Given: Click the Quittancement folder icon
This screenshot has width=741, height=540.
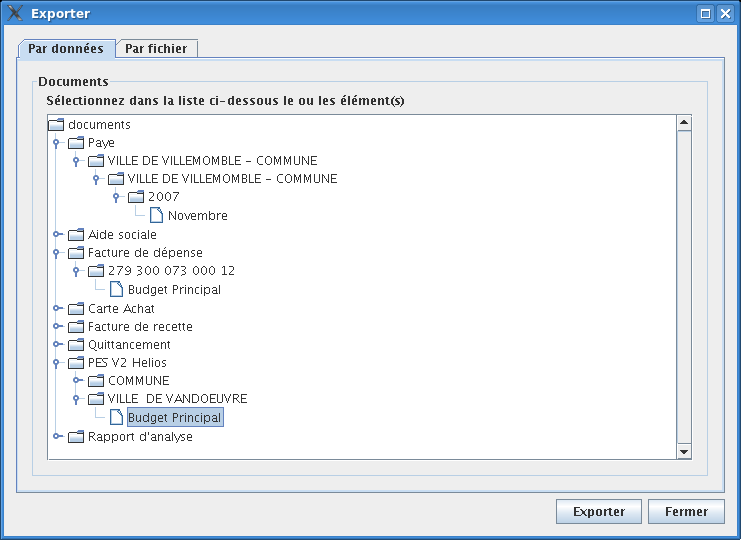Looking at the screenshot, I should tap(76, 345).
